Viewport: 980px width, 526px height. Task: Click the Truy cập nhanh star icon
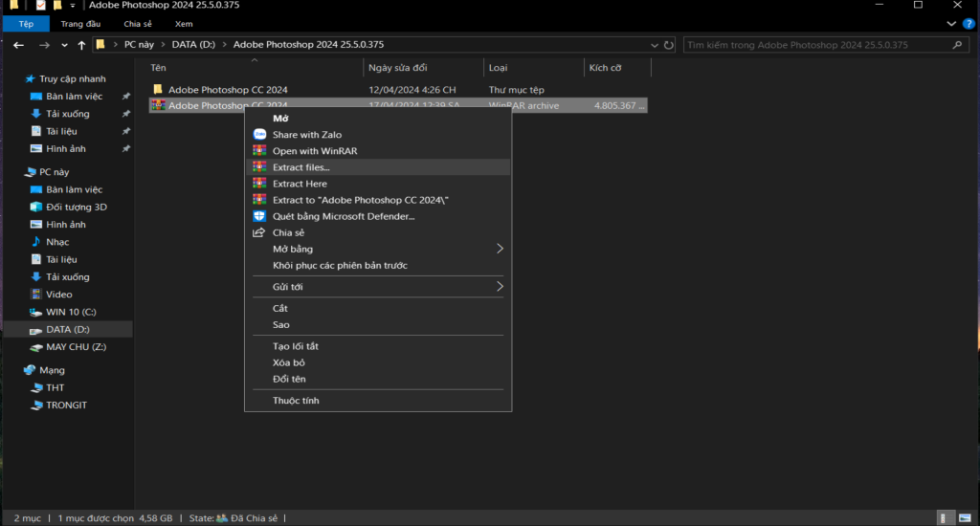30,78
